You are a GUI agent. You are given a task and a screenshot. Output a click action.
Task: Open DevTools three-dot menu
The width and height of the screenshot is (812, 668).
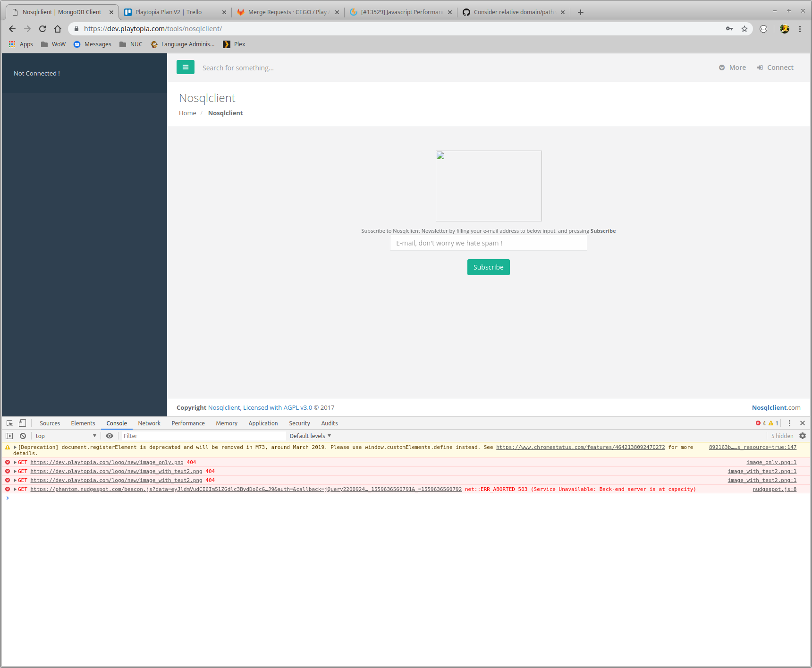790,423
